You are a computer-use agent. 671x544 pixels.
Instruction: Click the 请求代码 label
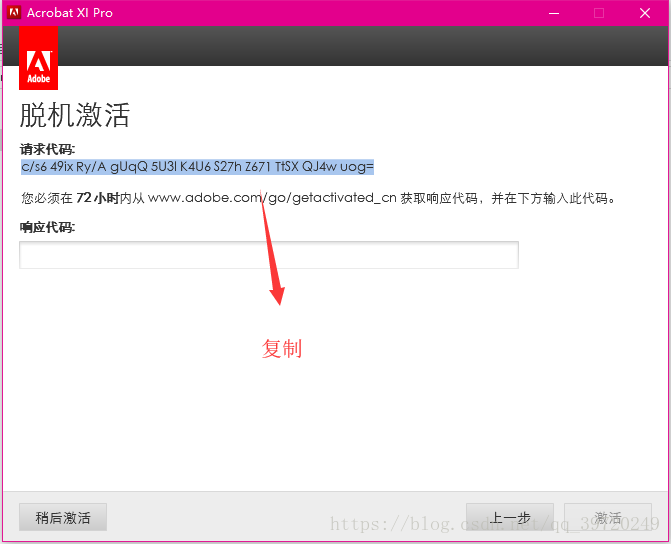(x=47, y=149)
